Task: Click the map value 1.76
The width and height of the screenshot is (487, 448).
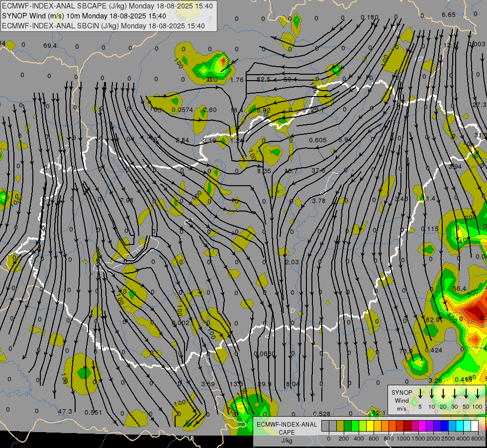Action: coord(237,80)
